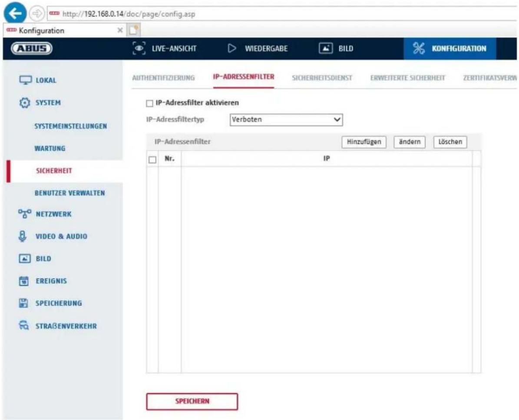Switch to the Erweiterte Sicherheit tab
519x420 pixels.
pos(408,78)
